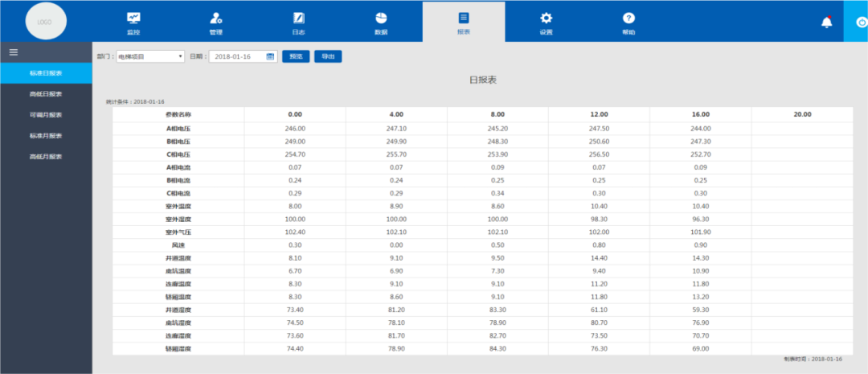Click the 制表时间 2018-01-16 footer text
Screen dimensions: 868x374
click(813, 359)
